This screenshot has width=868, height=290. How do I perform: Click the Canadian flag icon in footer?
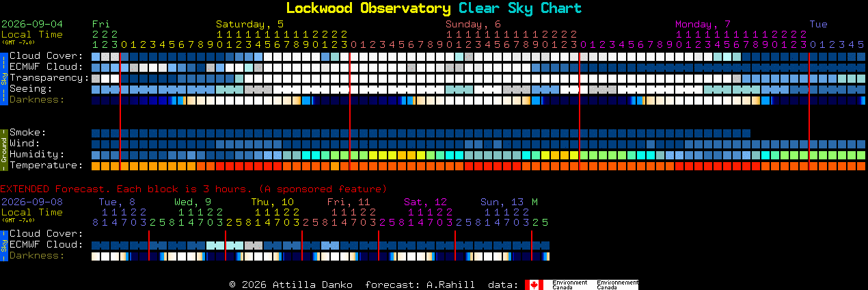tap(534, 285)
